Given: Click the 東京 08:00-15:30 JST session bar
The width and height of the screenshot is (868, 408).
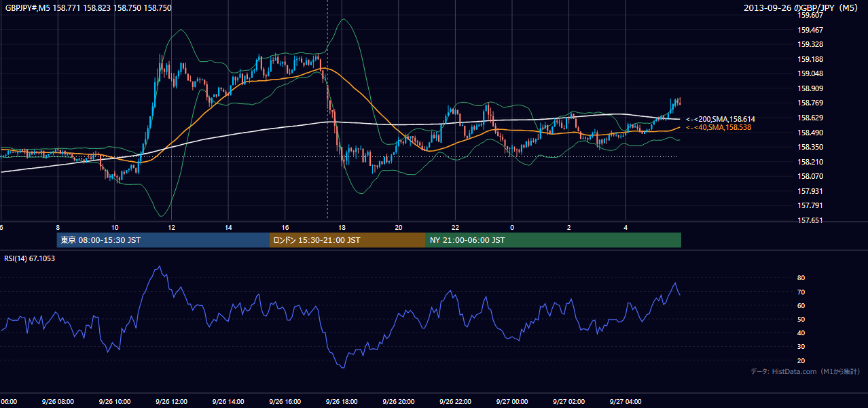Looking at the screenshot, I should click(163, 240).
